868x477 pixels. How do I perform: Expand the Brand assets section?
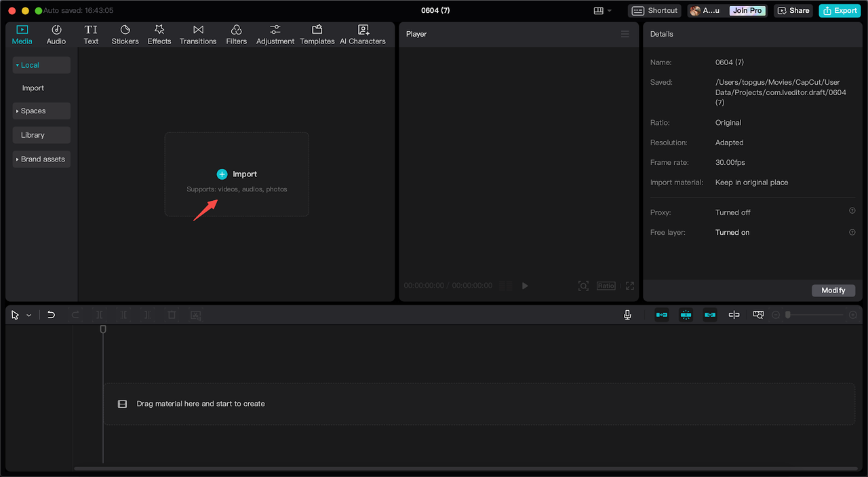41,159
